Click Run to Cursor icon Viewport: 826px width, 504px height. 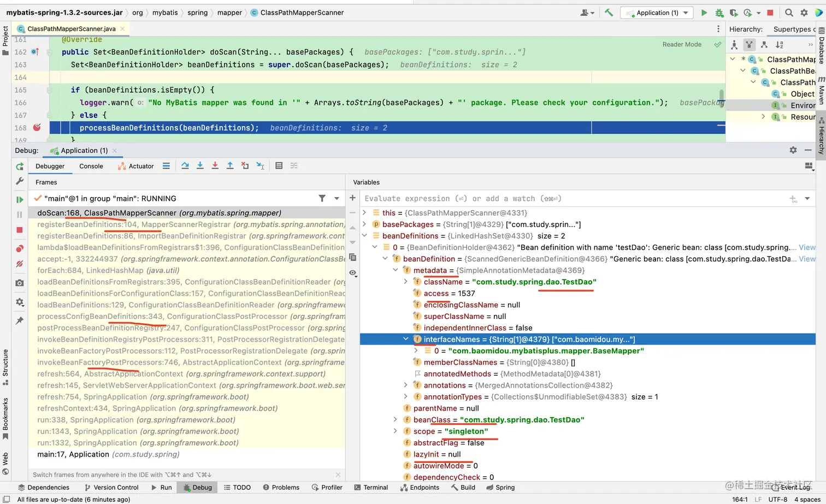(x=260, y=166)
